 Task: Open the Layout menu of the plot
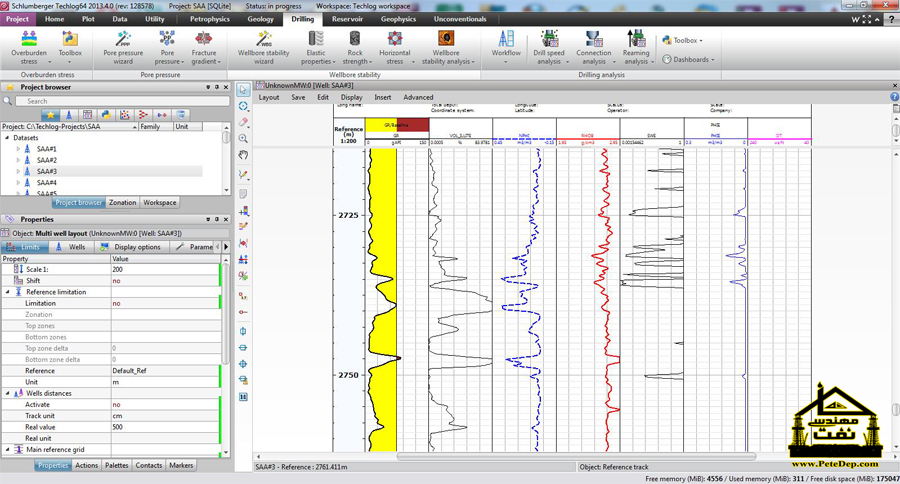click(269, 98)
